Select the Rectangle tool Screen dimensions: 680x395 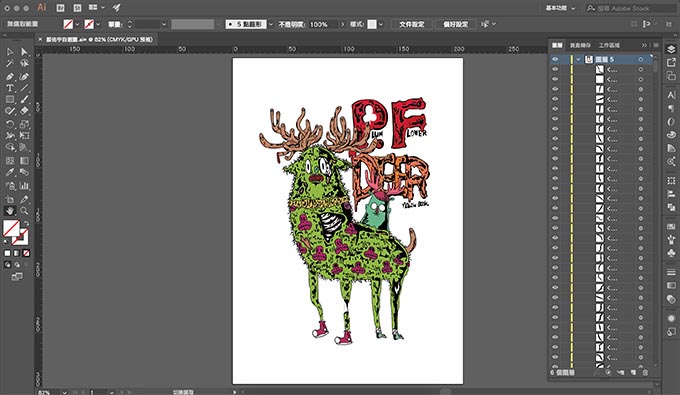coord(10,99)
